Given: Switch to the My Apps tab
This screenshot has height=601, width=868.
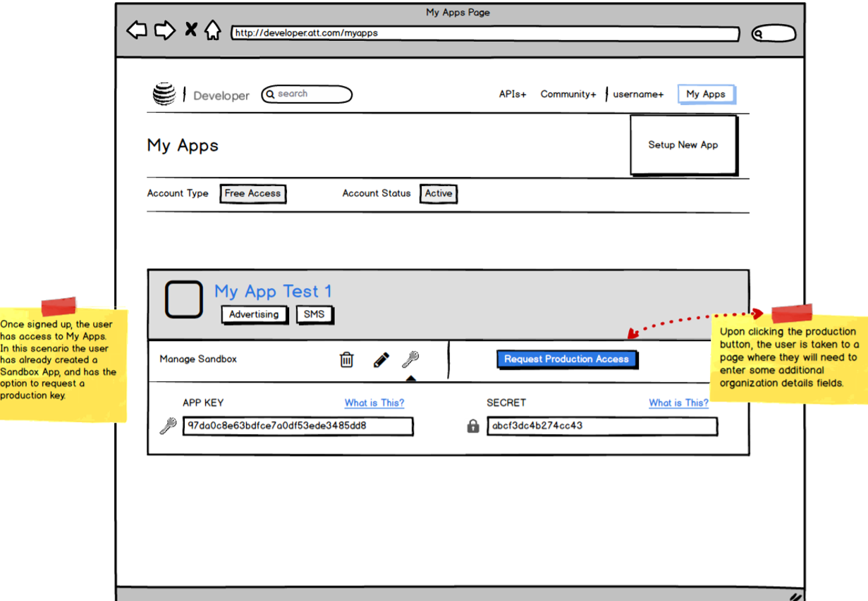Looking at the screenshot, I should pos(706,94).
